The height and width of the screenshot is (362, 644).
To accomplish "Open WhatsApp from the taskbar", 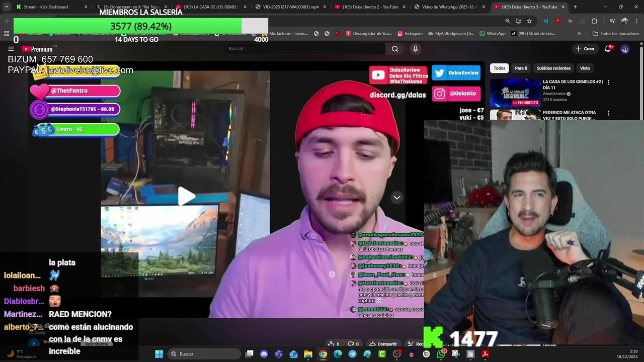I will point(441,354).
